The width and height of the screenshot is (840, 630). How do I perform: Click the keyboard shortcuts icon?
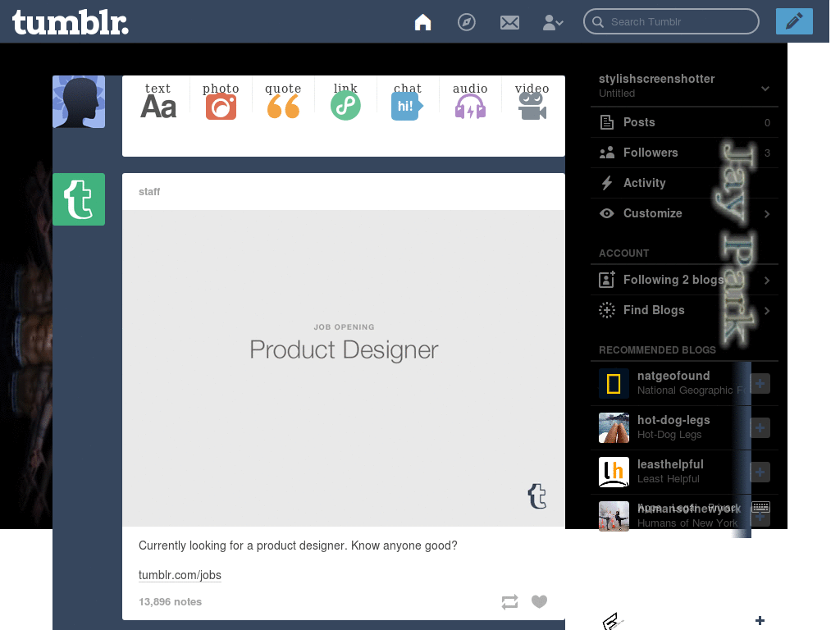760,506
